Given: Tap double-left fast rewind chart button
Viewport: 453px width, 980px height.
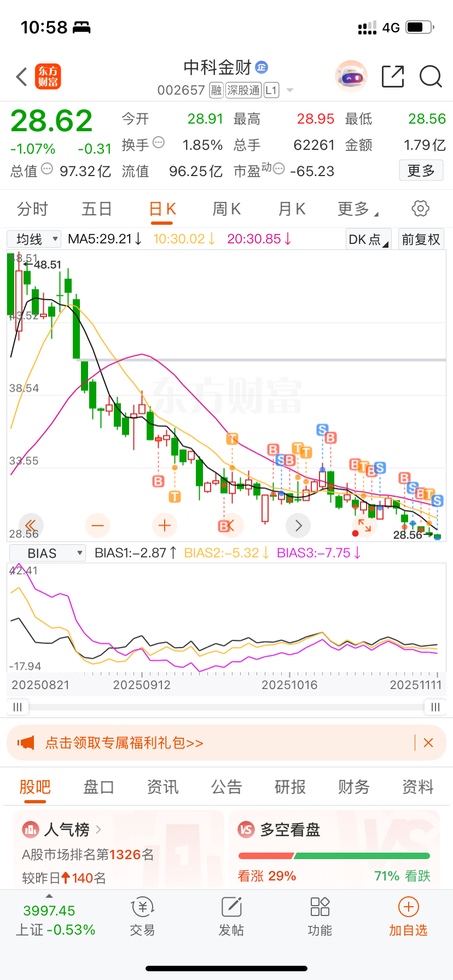Looking at the screenshot, I should pyautogui.click(x=31, y=526).
